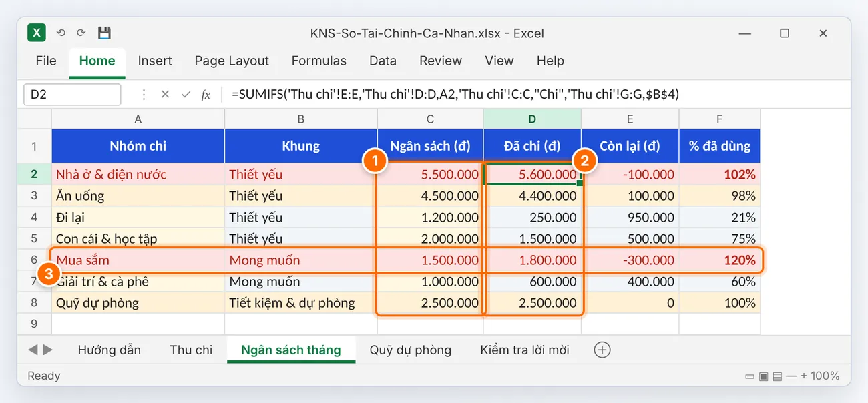Screen dimensions: 868x403
Task: Switch to the Hướng dẫn sheet
Action: coord(110,350)
